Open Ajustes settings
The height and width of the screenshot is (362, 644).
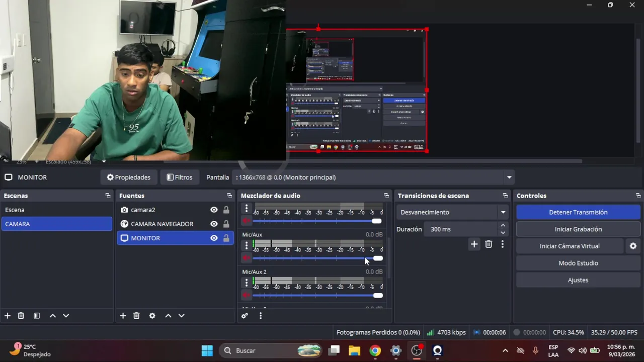pyautogui.click(x=578, y=280)
